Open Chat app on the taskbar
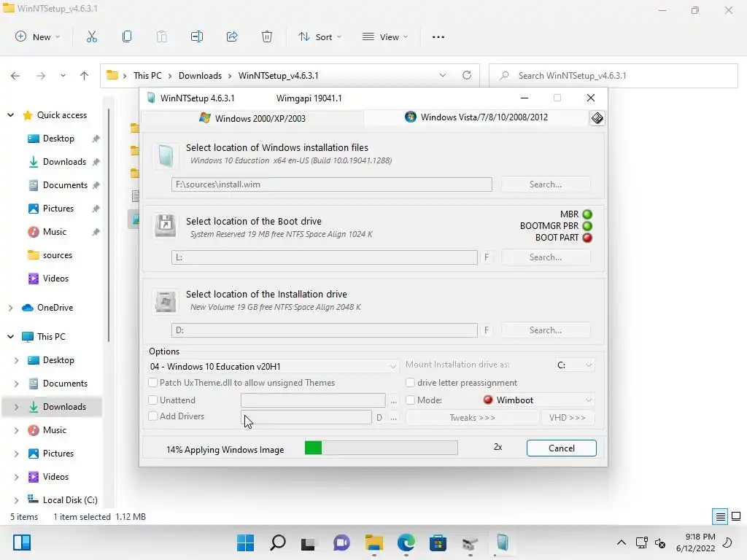Image resolution: width=747 pixels, height=560 pixels. point(341,542)
